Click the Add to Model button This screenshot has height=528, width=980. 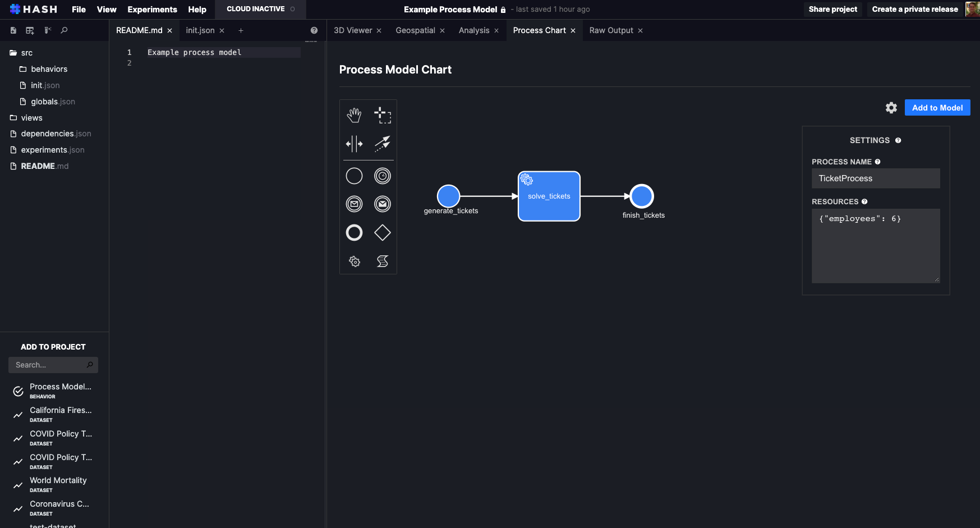(937, 107)
